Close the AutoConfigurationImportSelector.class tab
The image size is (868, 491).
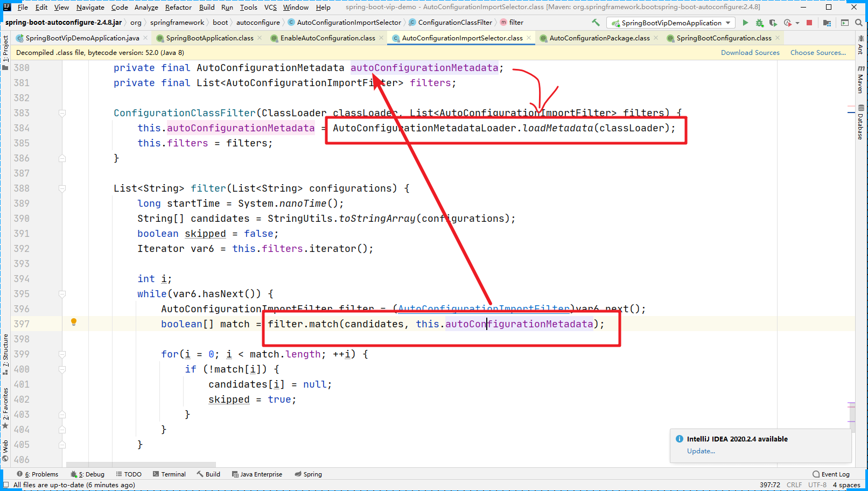pyautogui.click(x=529, y=38)
